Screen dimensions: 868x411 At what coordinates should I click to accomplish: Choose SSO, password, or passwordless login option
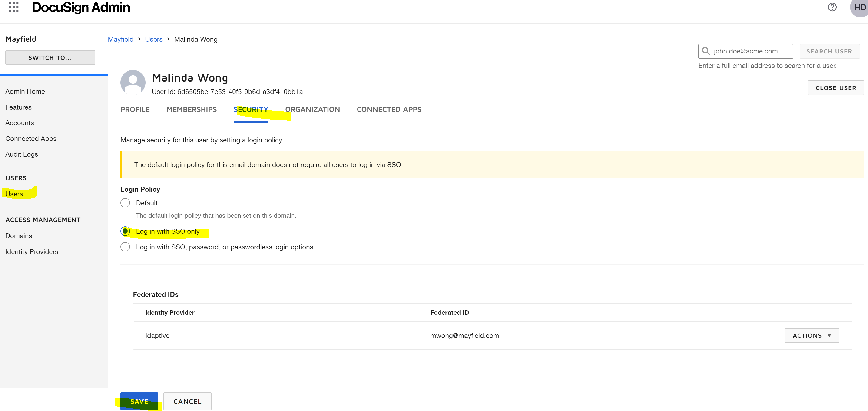pos(125,247)
